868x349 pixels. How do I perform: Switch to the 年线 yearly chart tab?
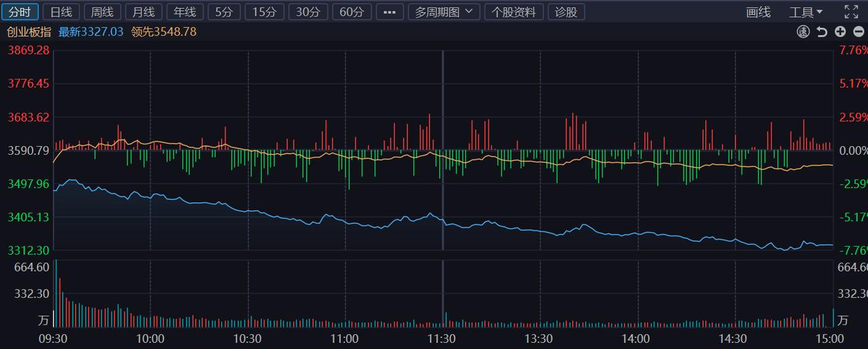(185, 12)
